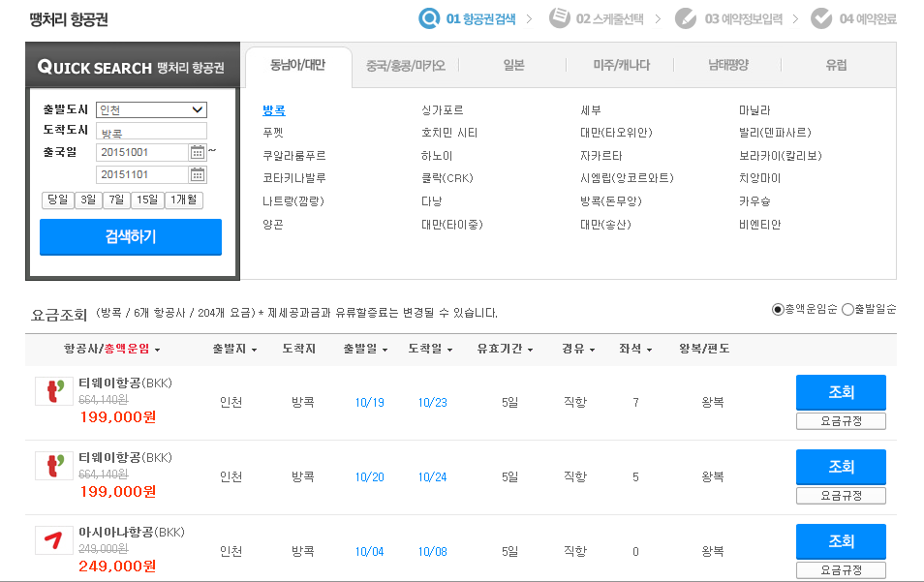
Task: Click the Asiana Airlines logo thumbnail
Action: (x=54, y=540)
